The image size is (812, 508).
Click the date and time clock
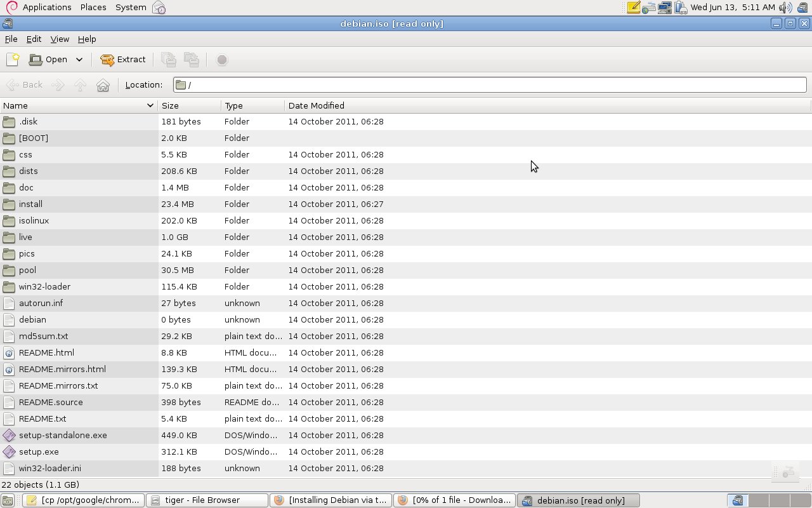click(x=733, y=8)
